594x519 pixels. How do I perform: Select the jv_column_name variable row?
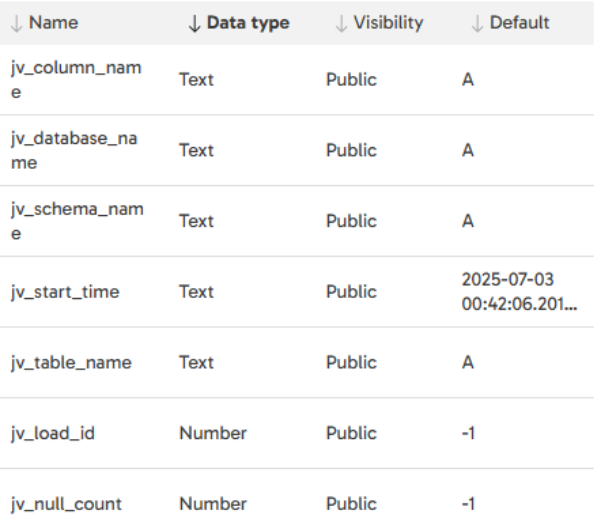pyautogui.click(x=297, y=80)
